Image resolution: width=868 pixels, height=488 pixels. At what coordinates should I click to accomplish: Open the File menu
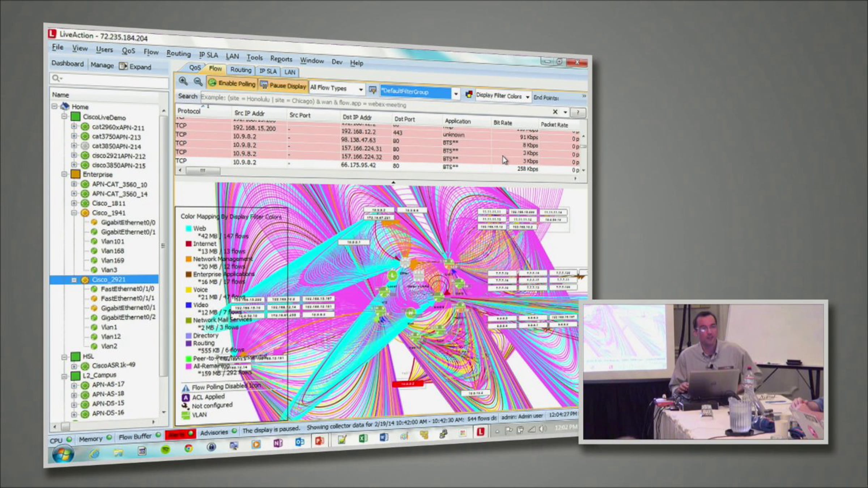click(58, 47)
